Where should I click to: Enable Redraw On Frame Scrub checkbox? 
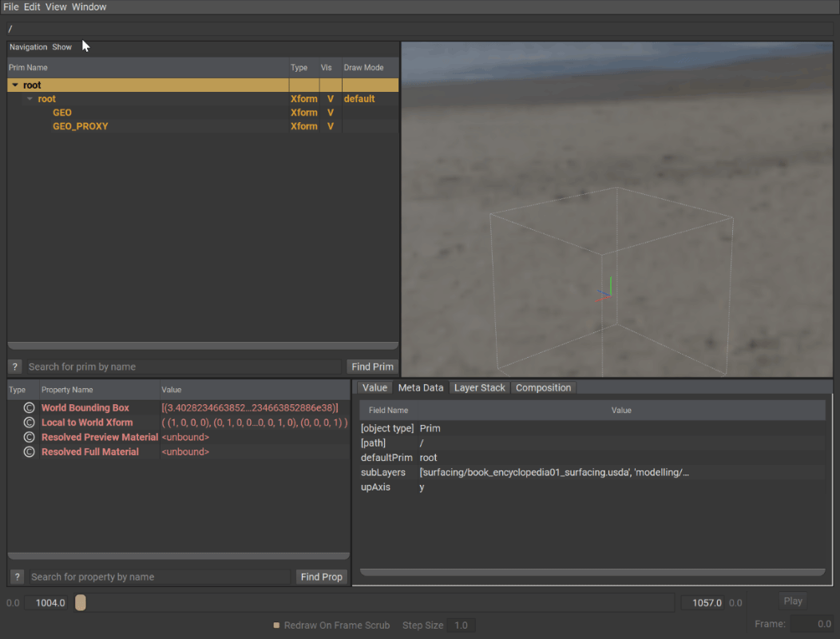point(276,625)
